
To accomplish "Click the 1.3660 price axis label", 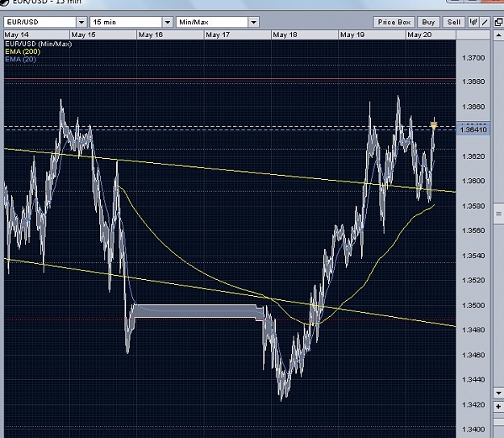I will tap(473, 106).
